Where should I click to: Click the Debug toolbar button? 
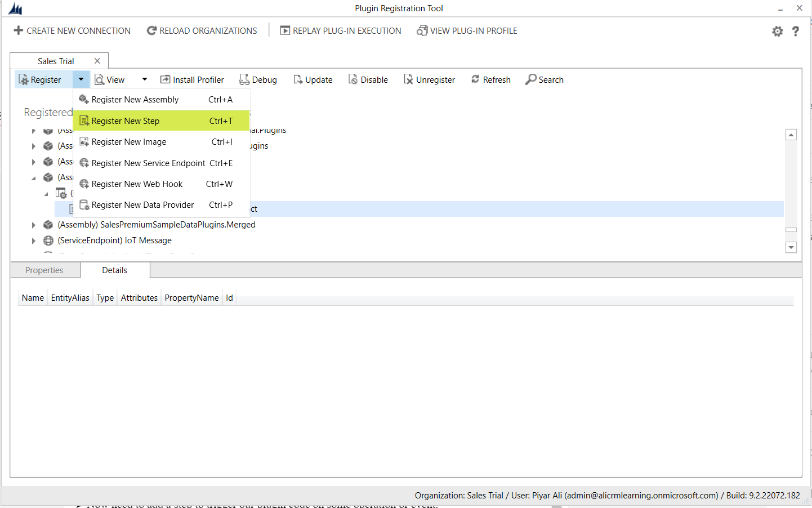click(x=258, y=80)
